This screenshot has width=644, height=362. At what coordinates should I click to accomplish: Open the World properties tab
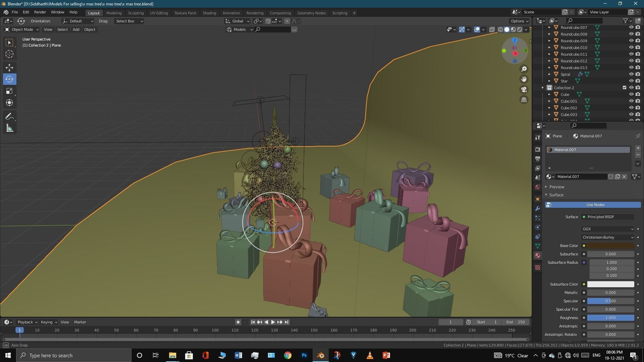point(538,187)
